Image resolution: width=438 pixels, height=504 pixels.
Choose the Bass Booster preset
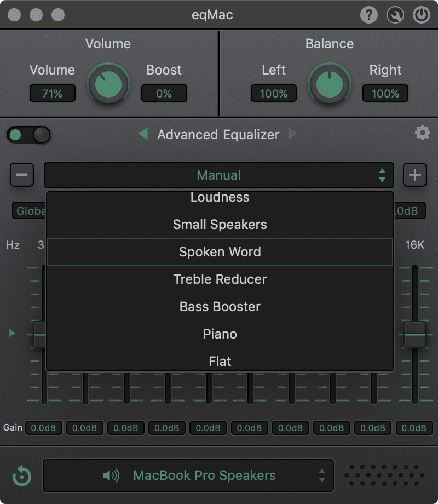pos(220,307)
